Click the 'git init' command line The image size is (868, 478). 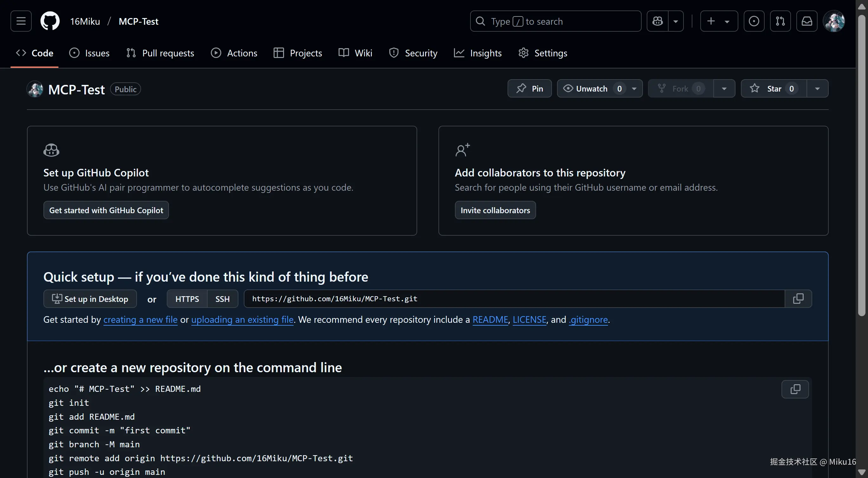click(x=69, y=403)
